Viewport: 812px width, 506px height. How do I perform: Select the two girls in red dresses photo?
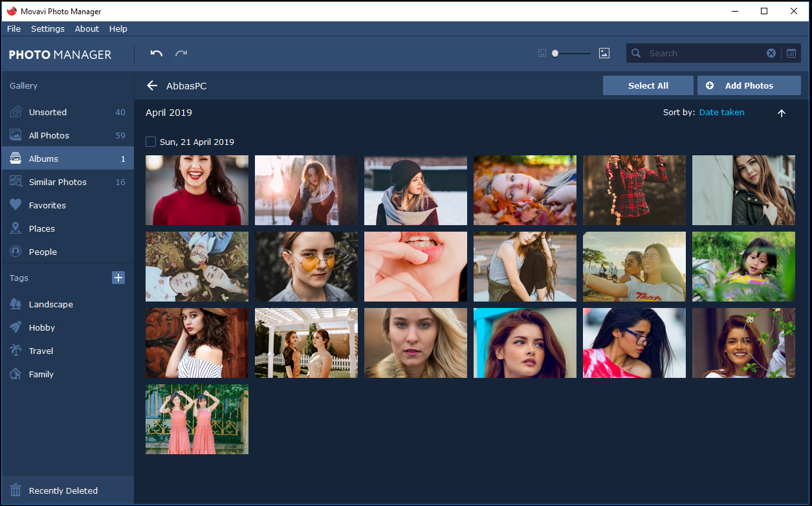pyautogui.click(x=197, y=419)
